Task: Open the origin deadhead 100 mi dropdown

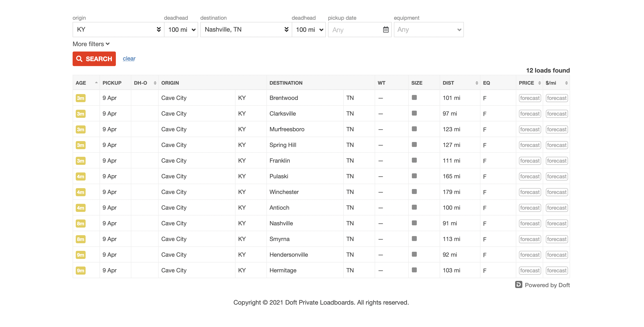Action: pyautogui.click(x=181, y=30)
